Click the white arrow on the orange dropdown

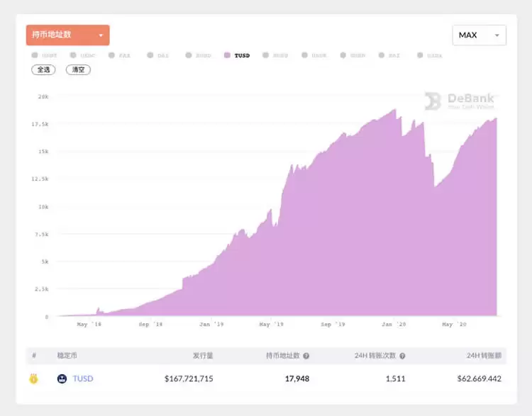tap(101, 35)
